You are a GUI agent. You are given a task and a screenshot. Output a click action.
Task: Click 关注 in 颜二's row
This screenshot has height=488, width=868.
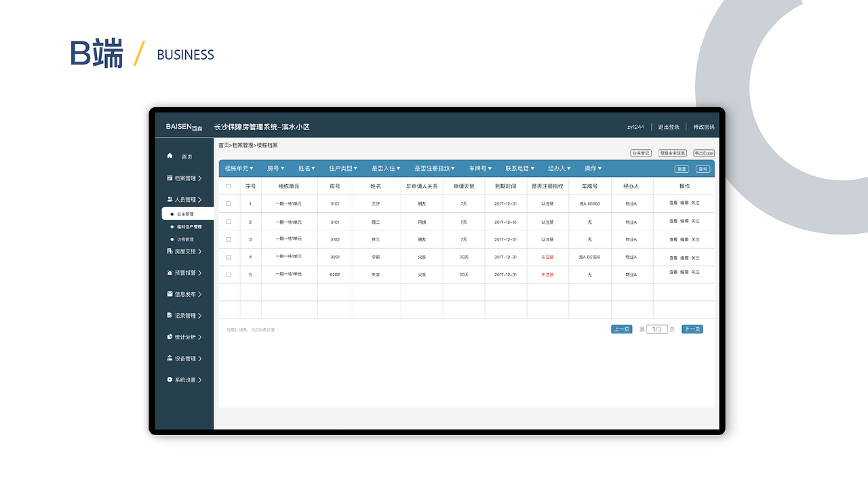pyautogui.click(x=695, y=221)
